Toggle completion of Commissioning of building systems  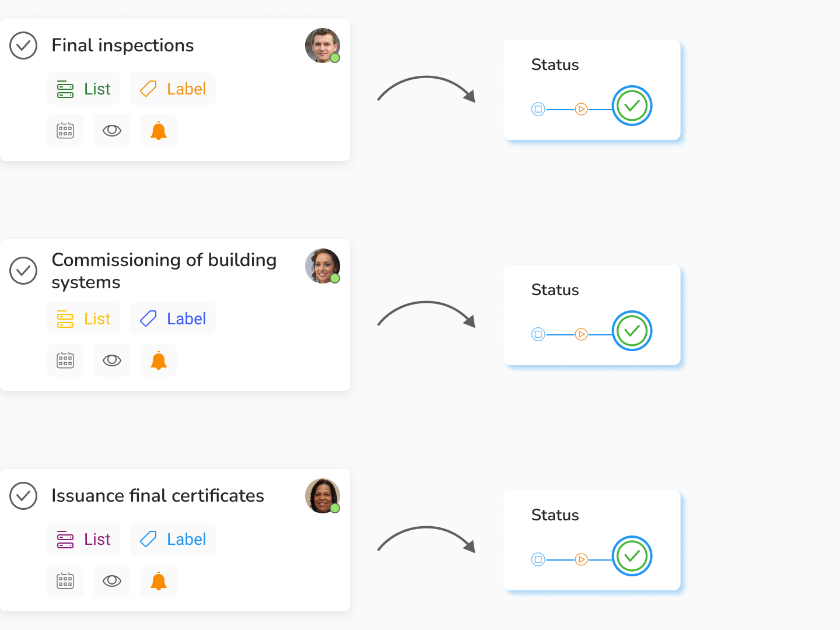23,271
